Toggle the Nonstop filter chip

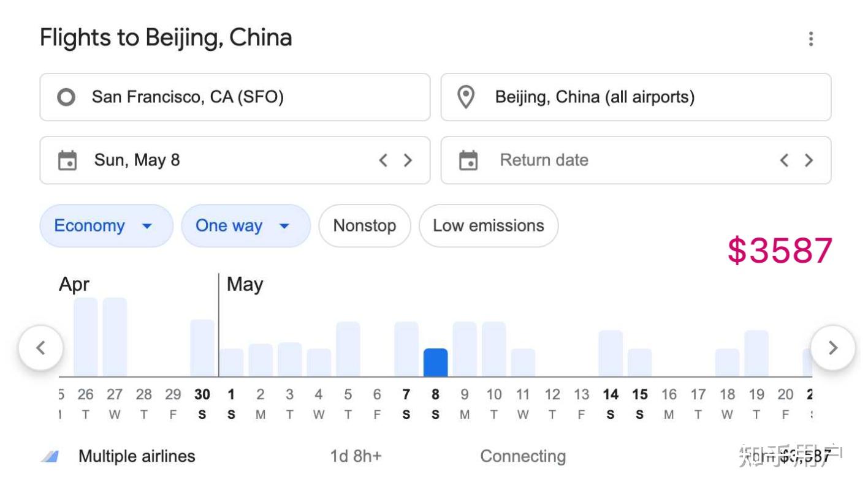[x=365, y=226]
